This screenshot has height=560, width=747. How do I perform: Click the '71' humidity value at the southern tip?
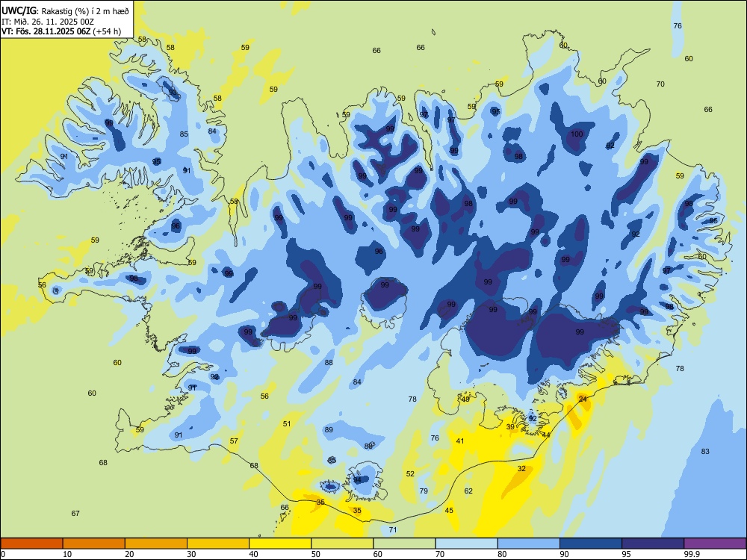point(393,530)
